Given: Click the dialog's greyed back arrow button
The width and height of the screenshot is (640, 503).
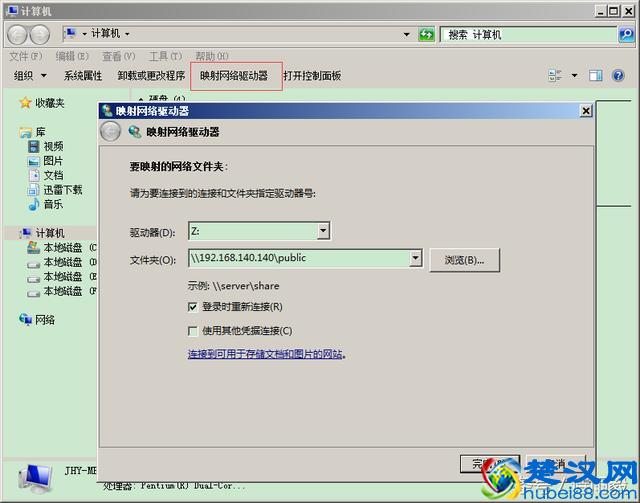Looking at the screenshot, I should coord(110,131).
